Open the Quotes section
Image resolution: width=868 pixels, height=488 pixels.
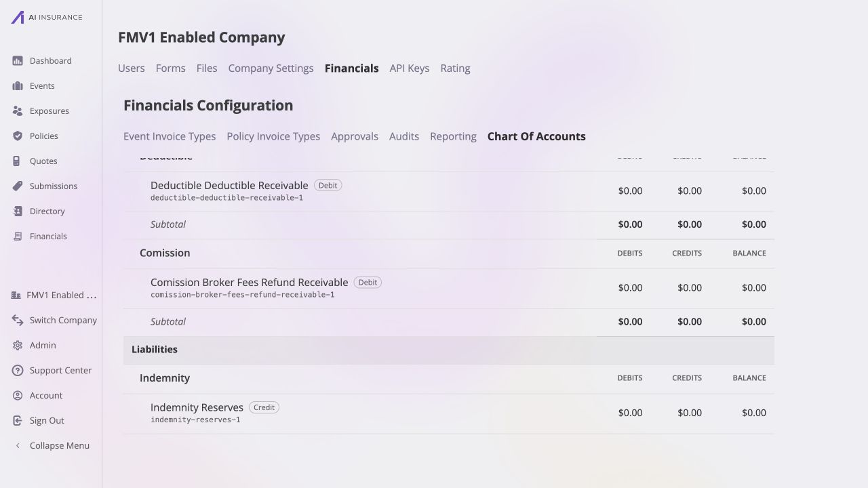tap(43, 161)
